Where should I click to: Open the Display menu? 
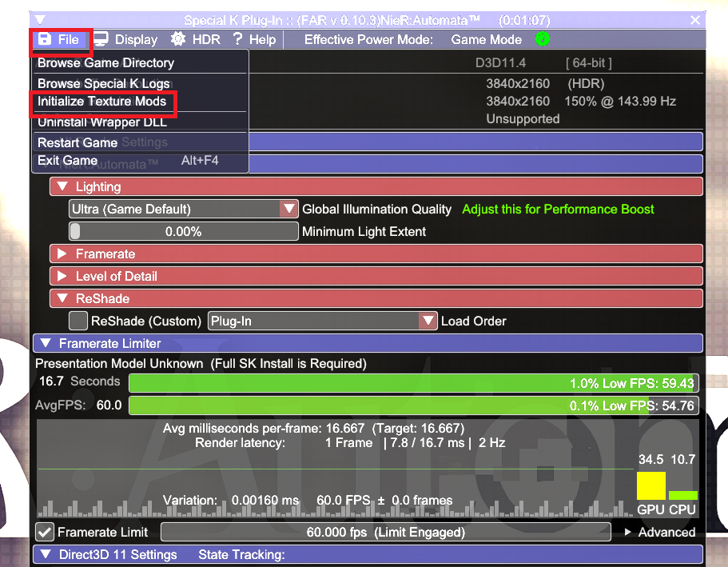click(x=125, y=40)
